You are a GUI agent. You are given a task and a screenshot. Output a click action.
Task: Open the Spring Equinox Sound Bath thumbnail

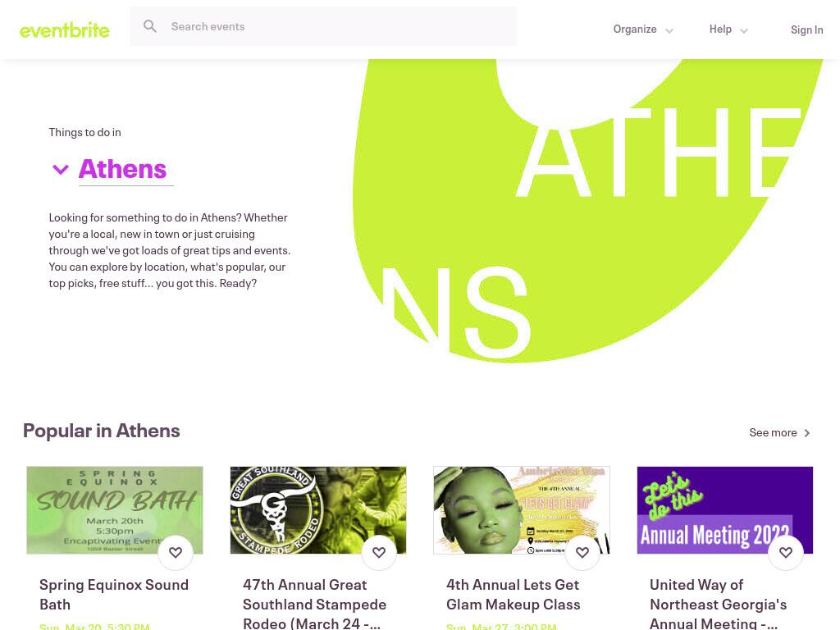click(x=115, y=510)
